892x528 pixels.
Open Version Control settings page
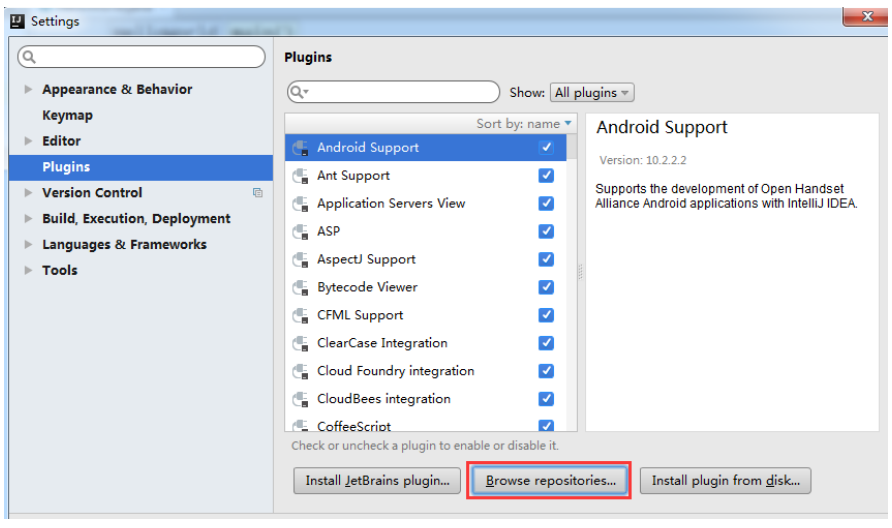92,193
